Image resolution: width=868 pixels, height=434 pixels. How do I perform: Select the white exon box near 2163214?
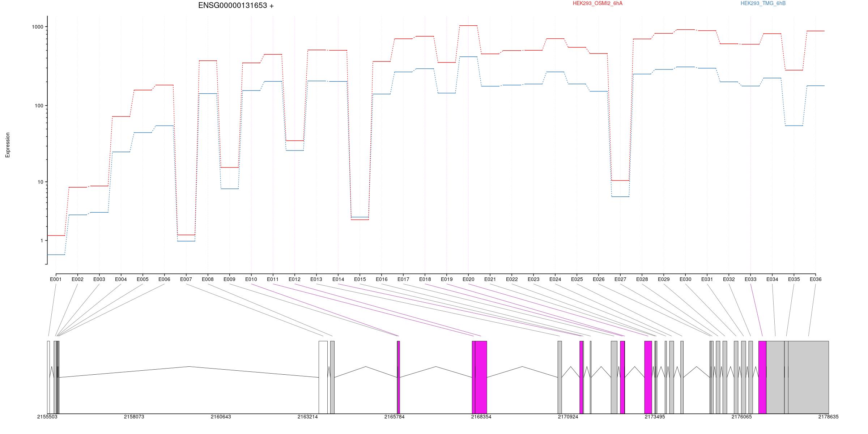pos(323,377)
